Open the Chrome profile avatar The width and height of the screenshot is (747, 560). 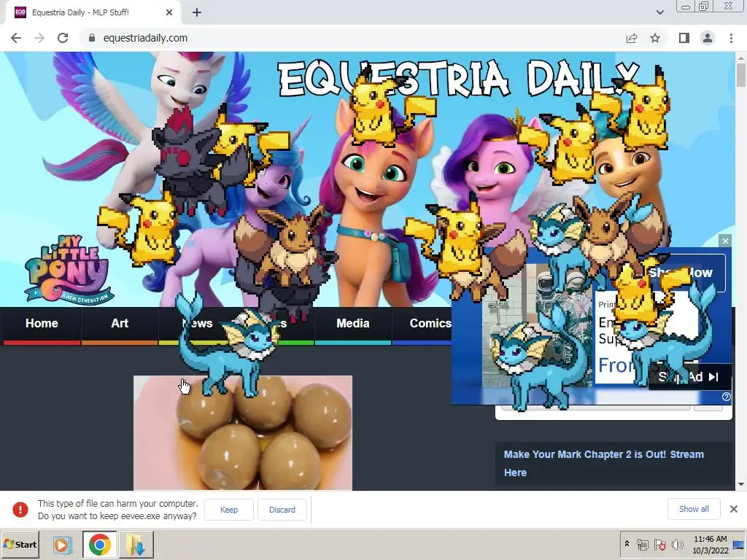point(708,38)
